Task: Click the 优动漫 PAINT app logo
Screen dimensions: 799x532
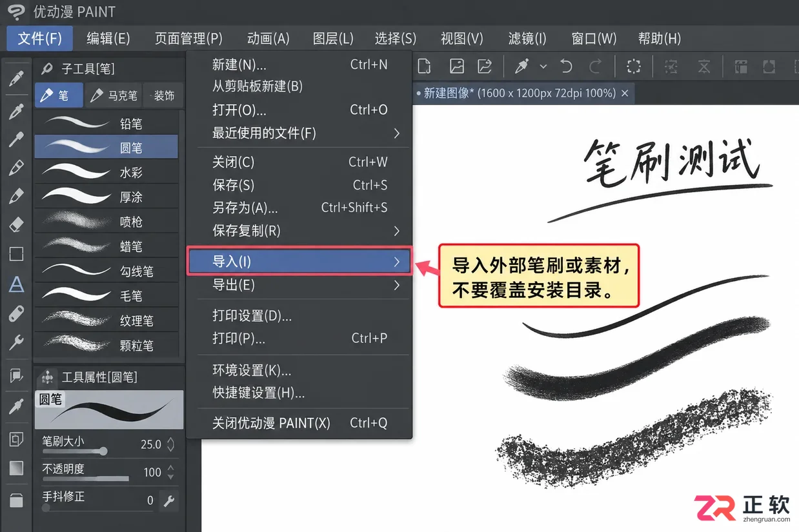Action: point(15,12)
